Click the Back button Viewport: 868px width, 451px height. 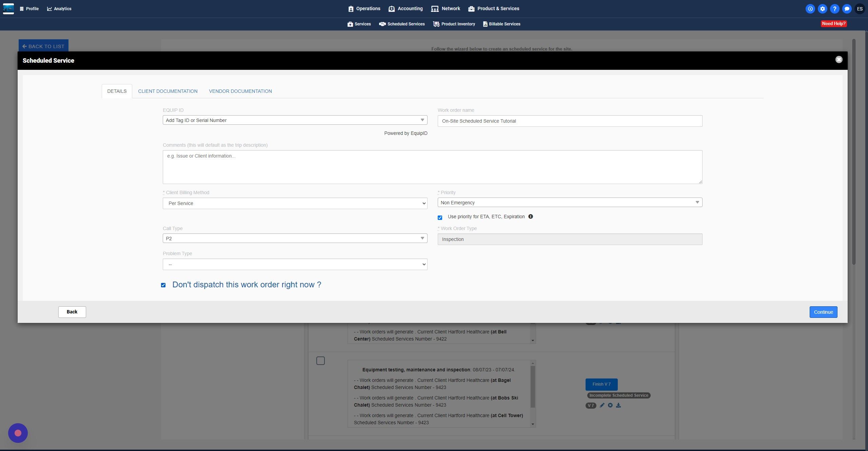(72, 312)
